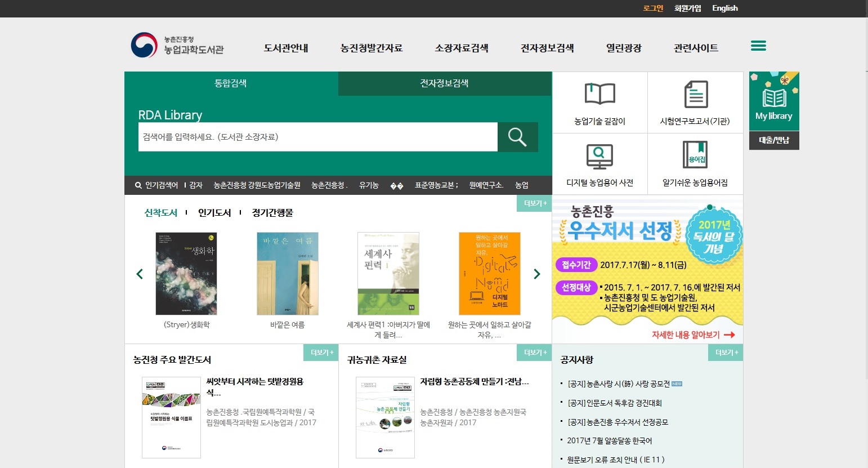Image resolution: width=868 pixels, height=468 pixels.
Task: Click popular keyword 감자
Action: click(196, 185)
